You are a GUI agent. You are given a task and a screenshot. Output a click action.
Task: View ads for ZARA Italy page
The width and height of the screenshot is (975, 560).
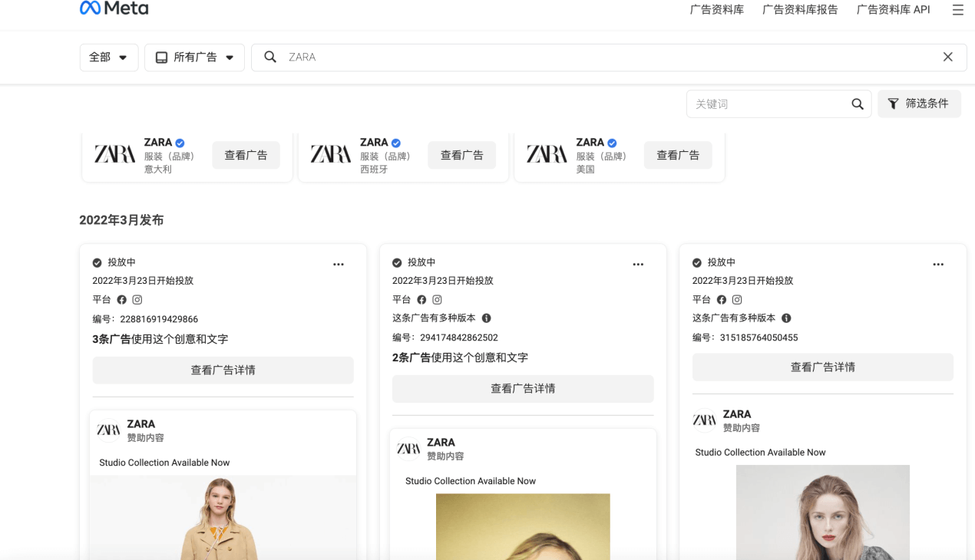tap(246, 155)
